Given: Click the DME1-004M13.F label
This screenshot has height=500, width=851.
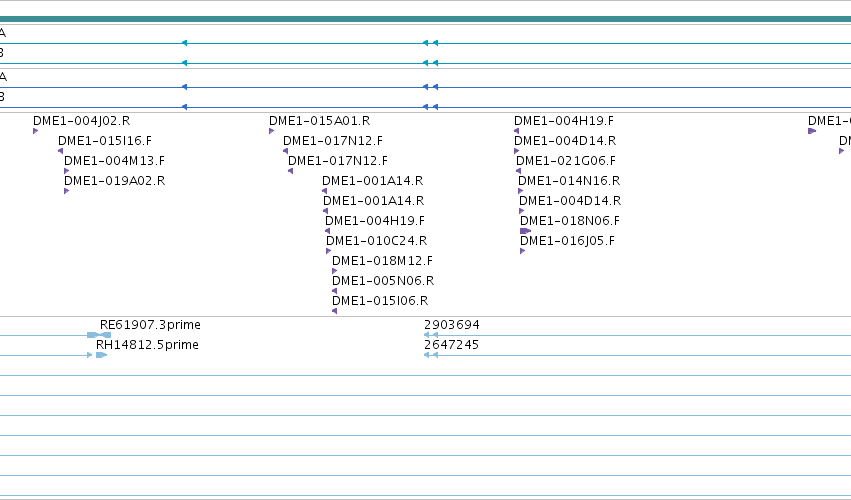Looking at the screenshot, I should point(114,161).
